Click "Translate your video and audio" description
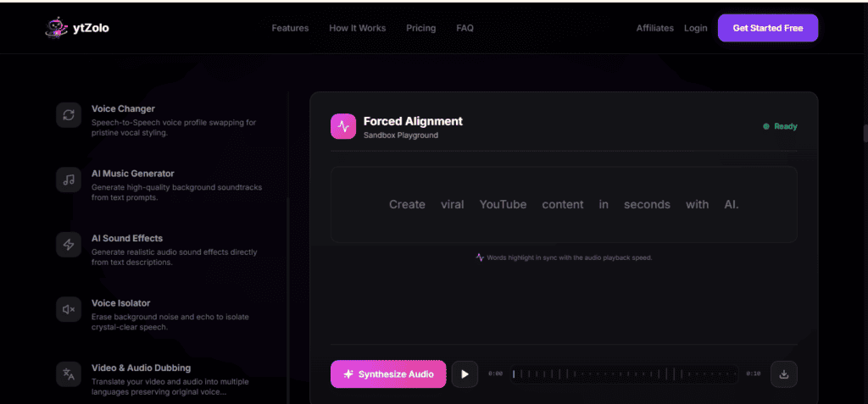 coord(170,387)
